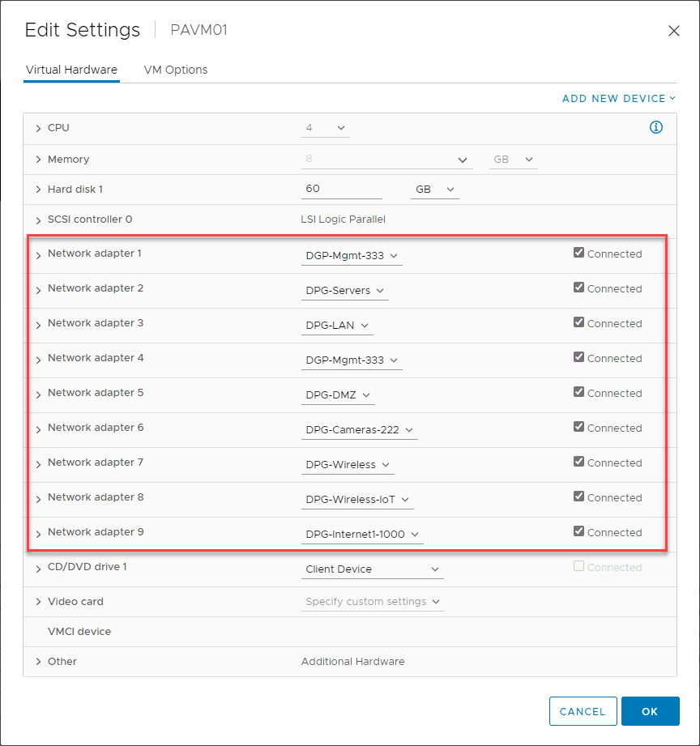This screenshot has width=700, height=746.
Task: Close the Edit Settings dialog
Action: (x=673, y=31)
